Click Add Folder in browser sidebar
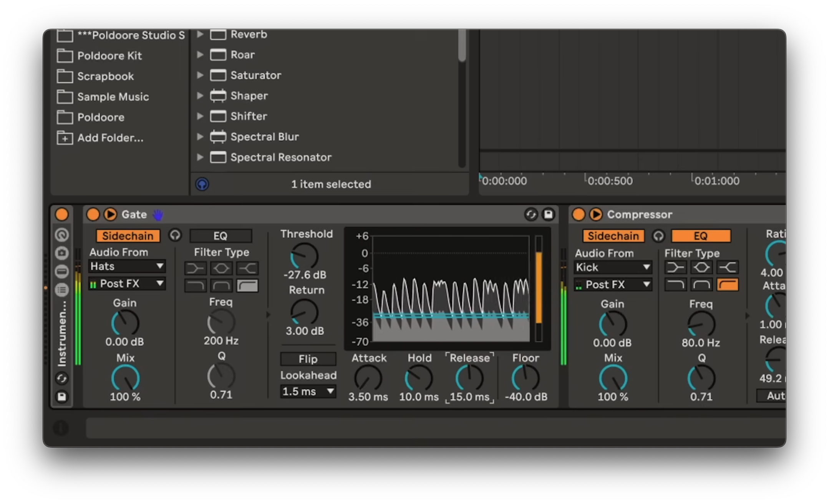This screenshot has width=829, height=504. (x=110, y=138)
